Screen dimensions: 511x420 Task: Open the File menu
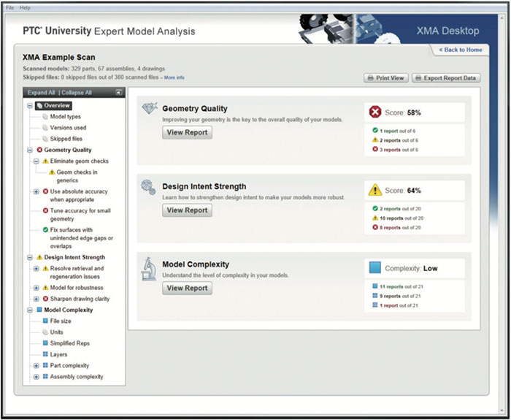pos(9,7)
